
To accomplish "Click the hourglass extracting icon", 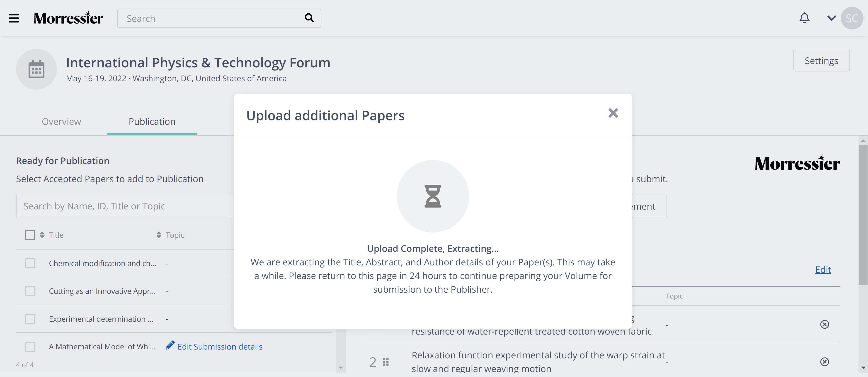I will click(433, 196).
